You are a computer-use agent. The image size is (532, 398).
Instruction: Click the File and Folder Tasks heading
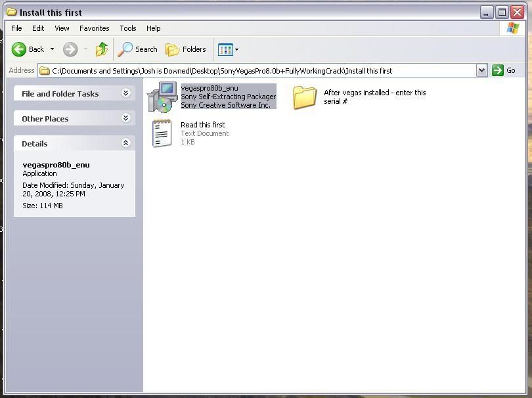(x=60, y=94)
